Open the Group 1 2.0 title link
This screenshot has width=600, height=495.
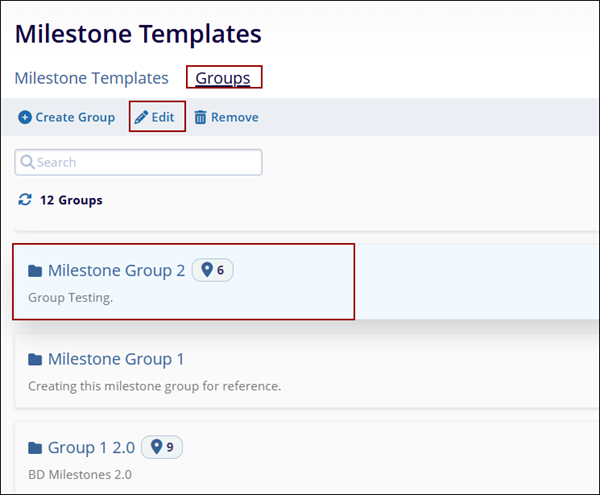(x=91, y=447)
